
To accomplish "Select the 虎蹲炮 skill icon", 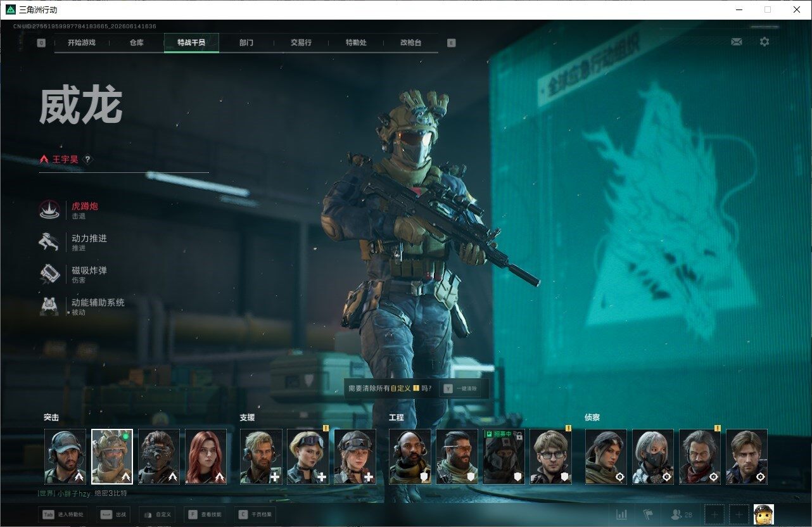I will pos(49,210).
